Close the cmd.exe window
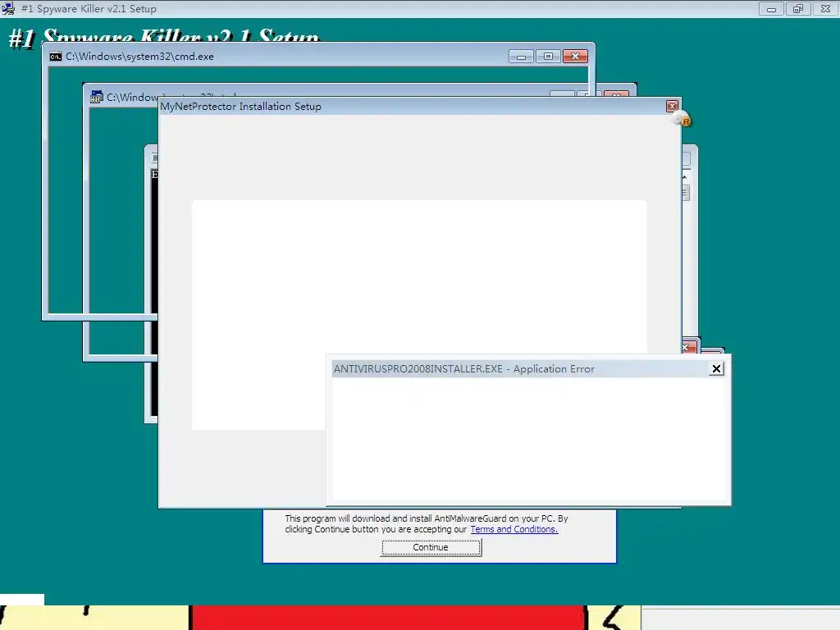 575,57
